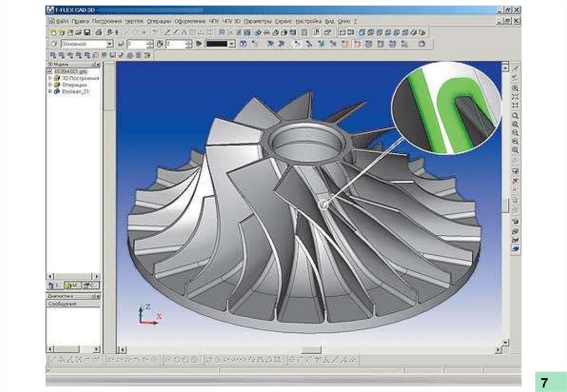
Task: Close the Диагностика panel
Action: tap(99, 296)
